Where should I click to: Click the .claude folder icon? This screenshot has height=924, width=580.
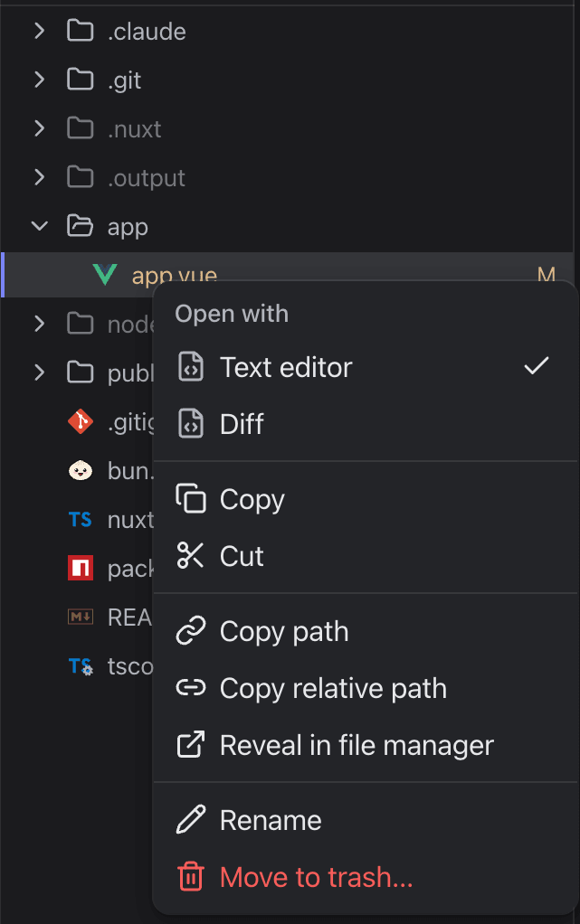tap(81, 31)
